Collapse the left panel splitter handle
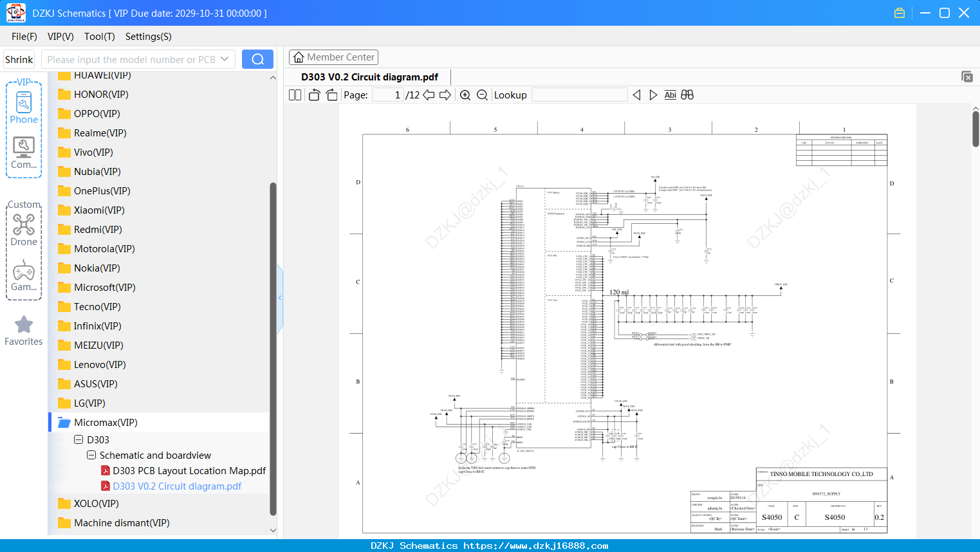The image size is (980, 552). point(280,297)
